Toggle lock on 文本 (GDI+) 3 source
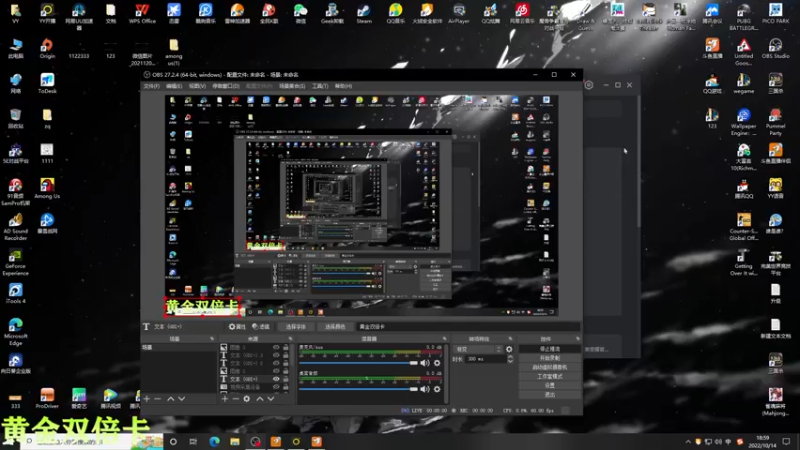 (286, 355)
